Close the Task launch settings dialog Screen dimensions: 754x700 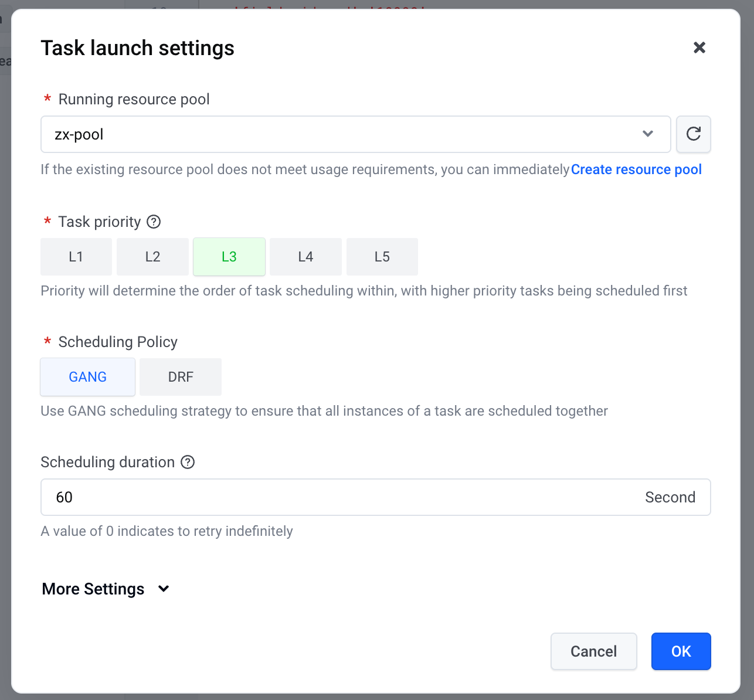click(x=699, y=47)
